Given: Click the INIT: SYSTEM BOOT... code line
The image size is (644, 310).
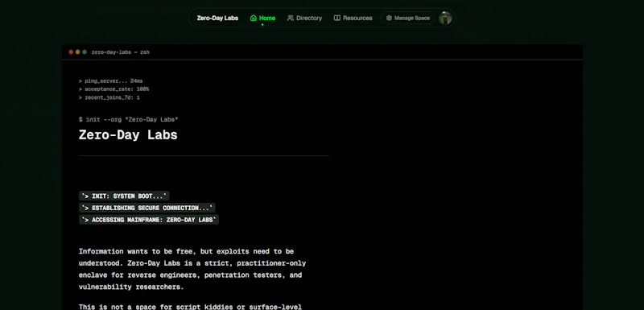Looking at the screenshot, I should [x=124, y=196].
